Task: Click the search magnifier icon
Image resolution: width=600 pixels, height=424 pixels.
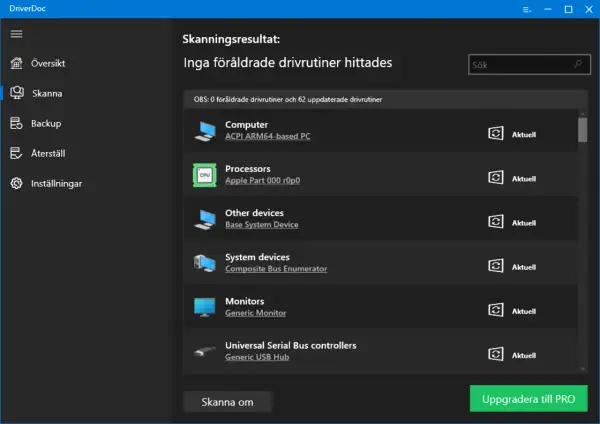Action: [578, 64]
